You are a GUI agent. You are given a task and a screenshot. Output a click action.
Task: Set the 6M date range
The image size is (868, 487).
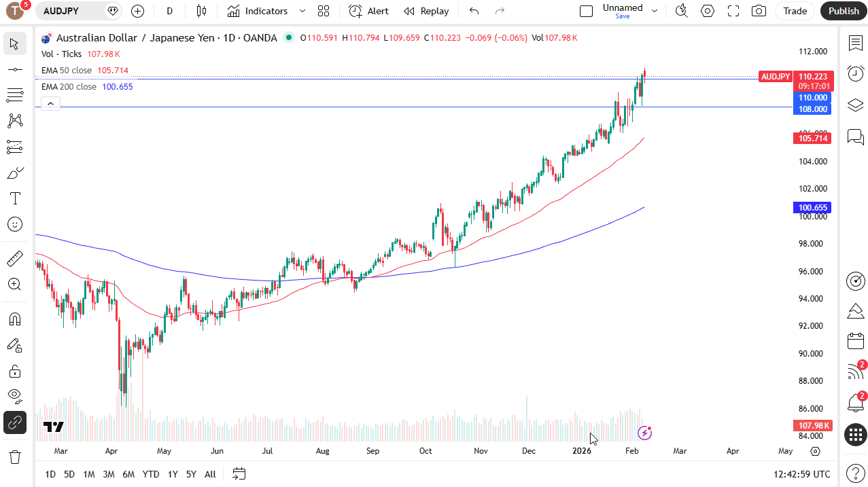(x=128, y=474)
